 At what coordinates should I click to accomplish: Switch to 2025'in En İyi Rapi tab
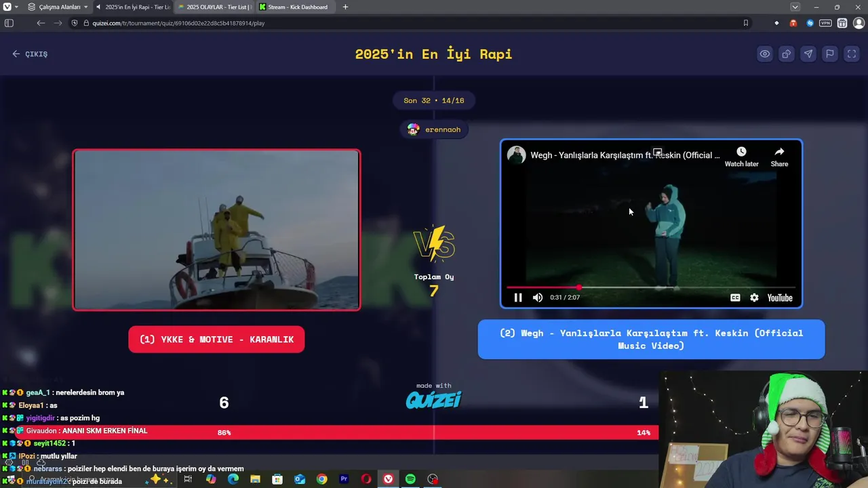pos(133,7)
